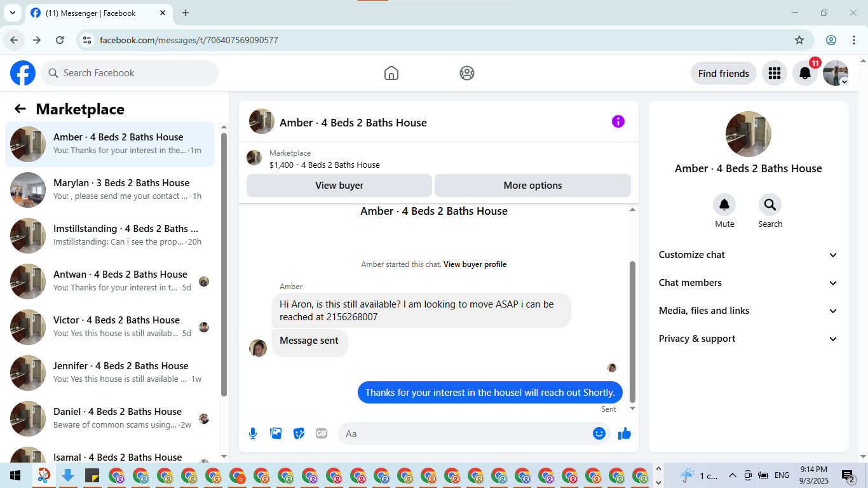Viewport: 868px width, 488px height.
Task: Open notifications bell with 11 badge
Action: point(805,73)
